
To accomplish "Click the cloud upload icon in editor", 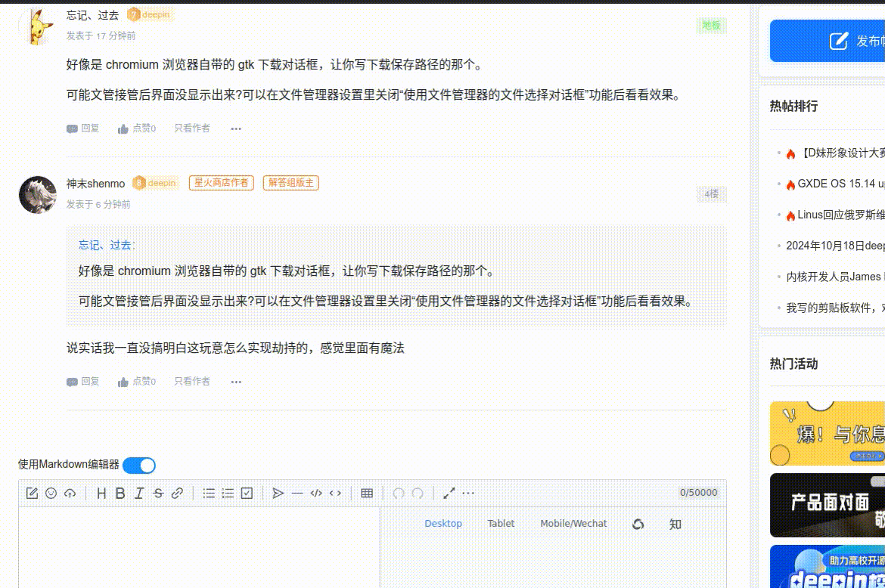I will tap(70, 494).
